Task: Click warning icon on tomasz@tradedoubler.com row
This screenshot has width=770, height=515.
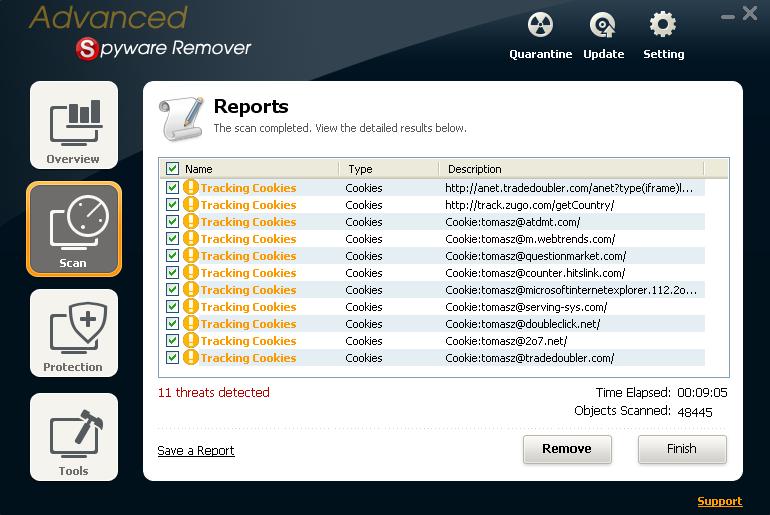Action: click(x=191, y=357)
